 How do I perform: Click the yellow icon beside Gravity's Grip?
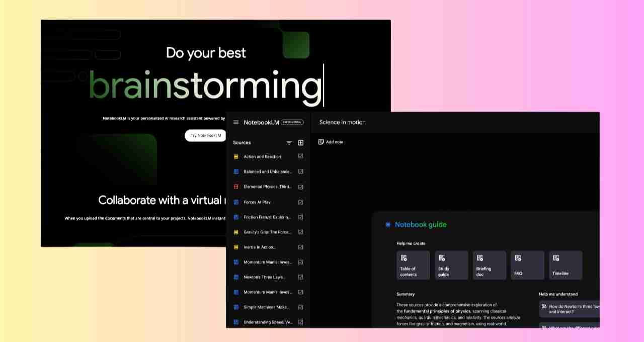236,232
